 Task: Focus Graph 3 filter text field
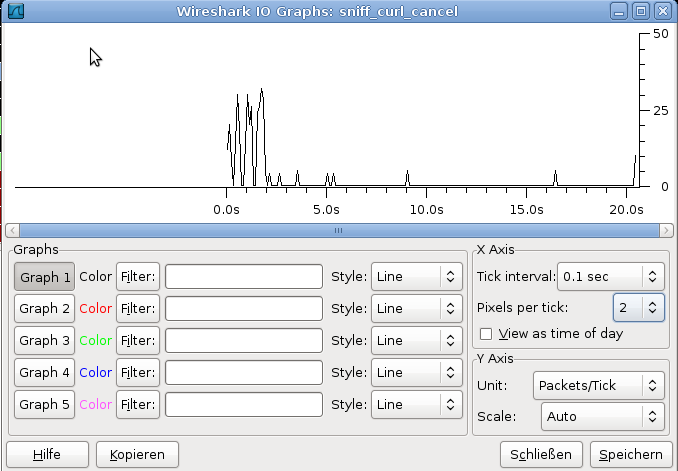tap(244, 340)
